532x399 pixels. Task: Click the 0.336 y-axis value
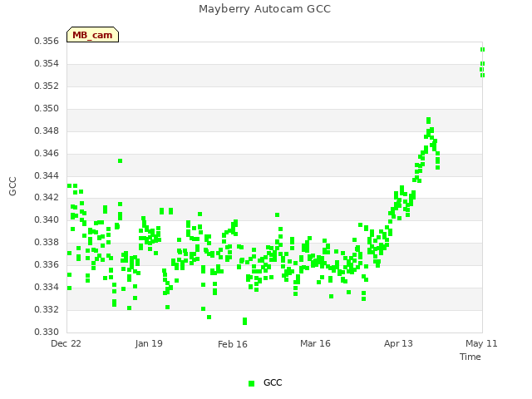(x=47, y=264)
